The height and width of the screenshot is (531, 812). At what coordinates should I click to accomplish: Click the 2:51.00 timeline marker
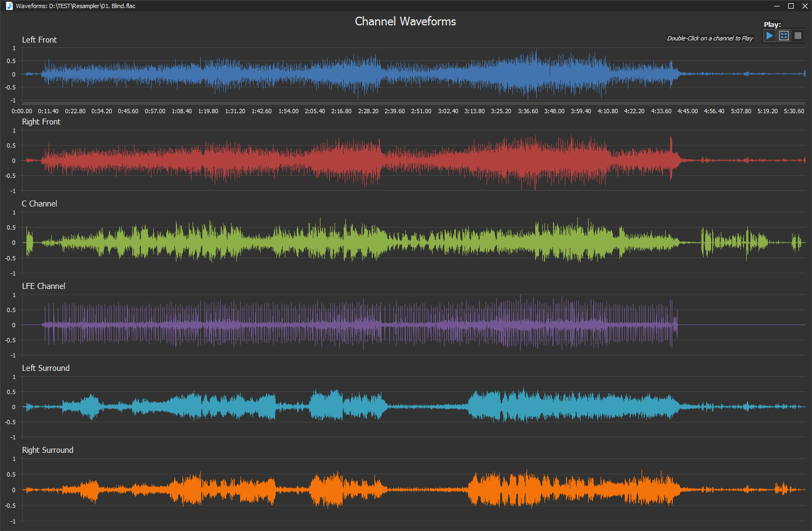[421, 111]
